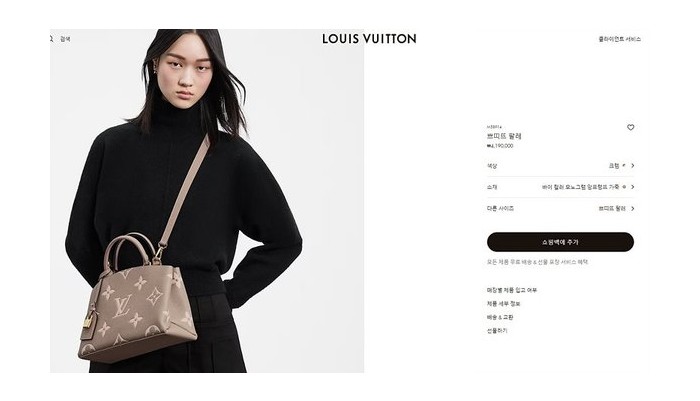Click the search (검색) label
This screenshot has height=401, width=700.
point(65,39)
